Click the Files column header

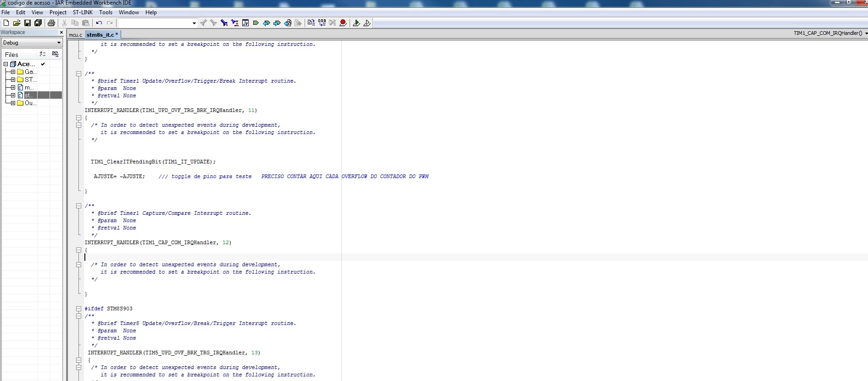click(19, 55)
